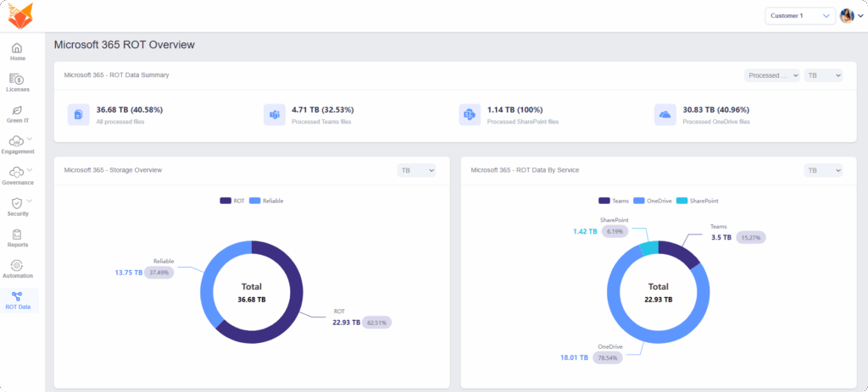
Task: Open the Automation target icon
Action: click(17, 265)
